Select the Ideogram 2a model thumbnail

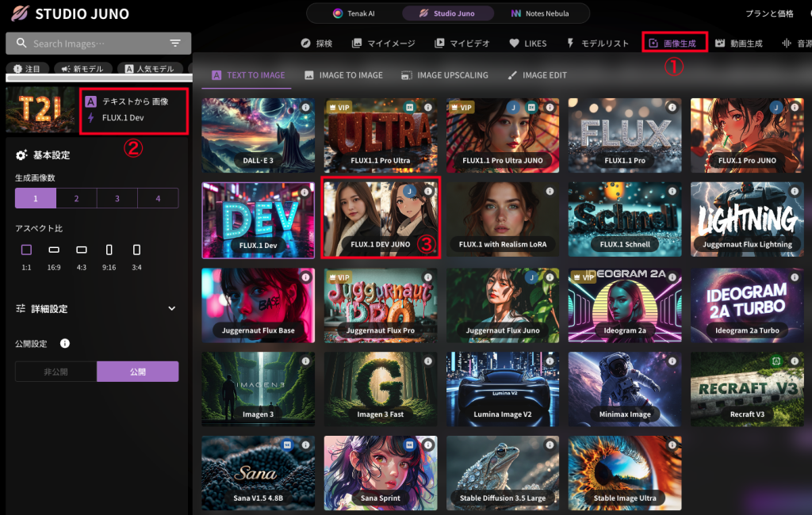pyautogui.click(x=625, y=305)
